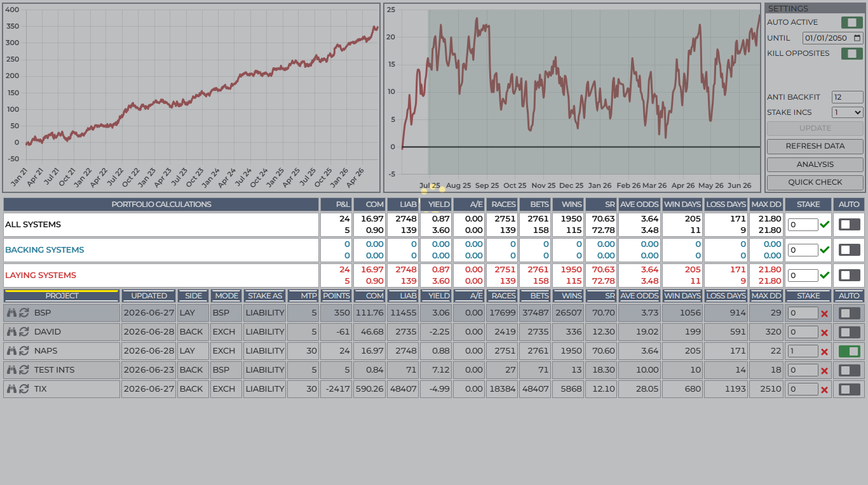Image resolution: width=868 pixels, height=485 pixels.
Task: Click the PORTFOLIO CALCULATIONS header
Action: tap(161, 204)
